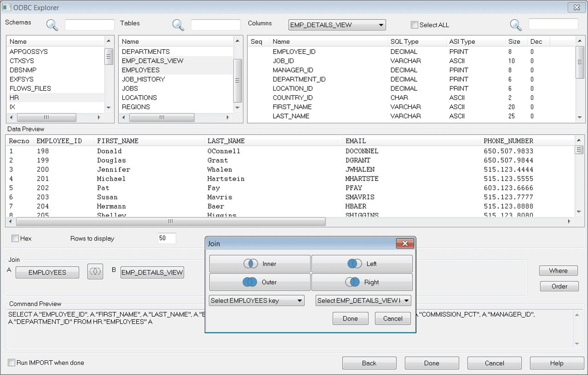588x375 pixels.
Task: Select JOB_HISTORY in the Tables list
Action: click(x=143, y=79)
